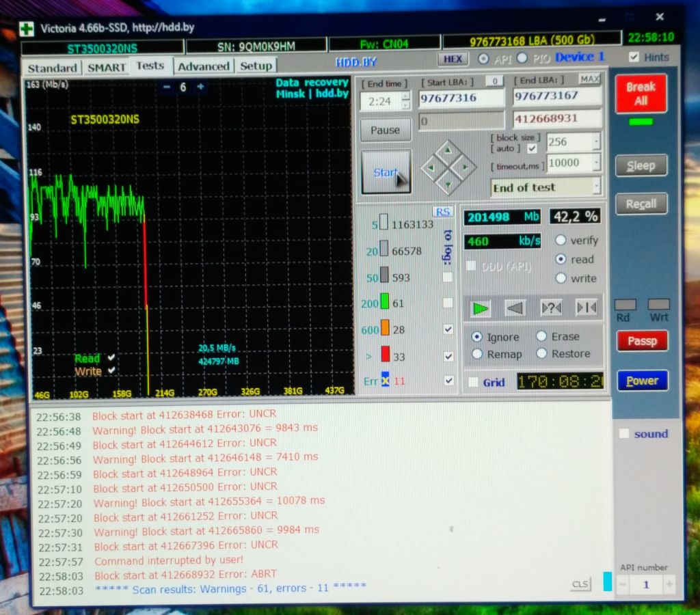700x615 pixels.
Task: Open the SMART tab
Action: point(106,68)
